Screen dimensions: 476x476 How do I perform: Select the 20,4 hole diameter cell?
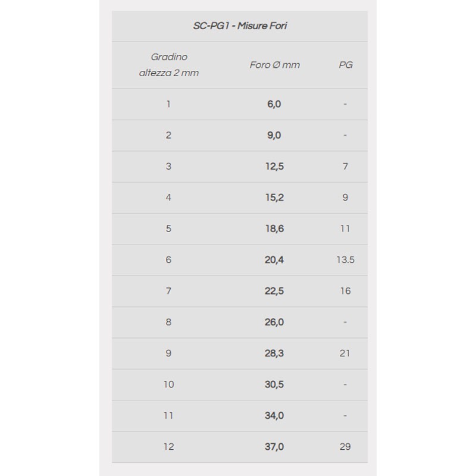pyautogui.click(x=274, y=260)
